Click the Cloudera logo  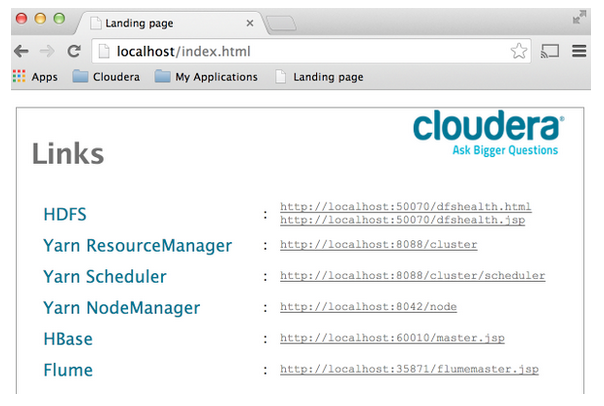(x=488, y=134)
